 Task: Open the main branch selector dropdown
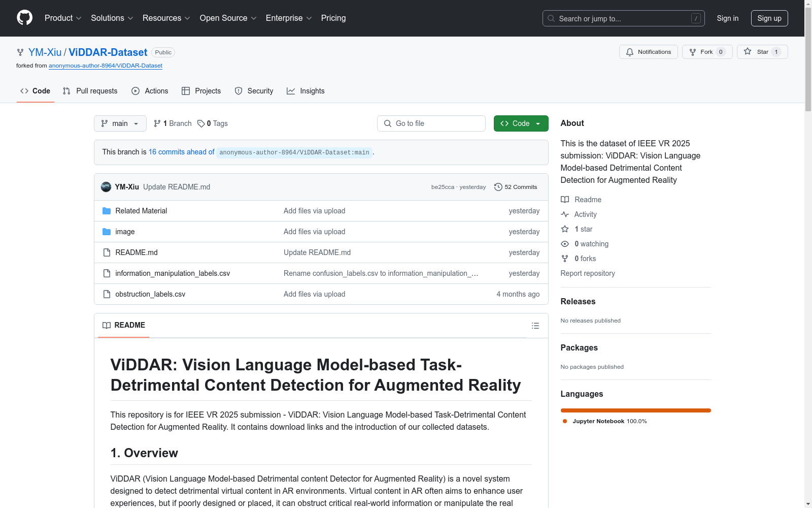120,123
